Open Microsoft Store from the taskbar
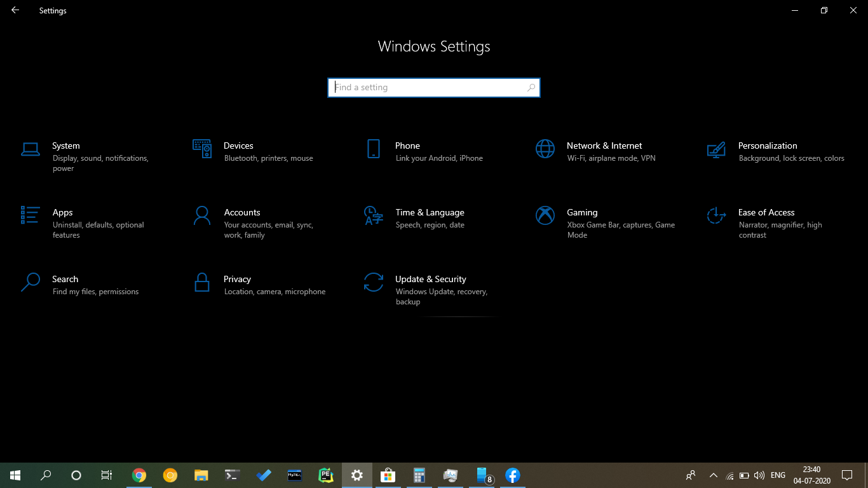The width and height of the screenshot is (868, 488). [388, 475]
